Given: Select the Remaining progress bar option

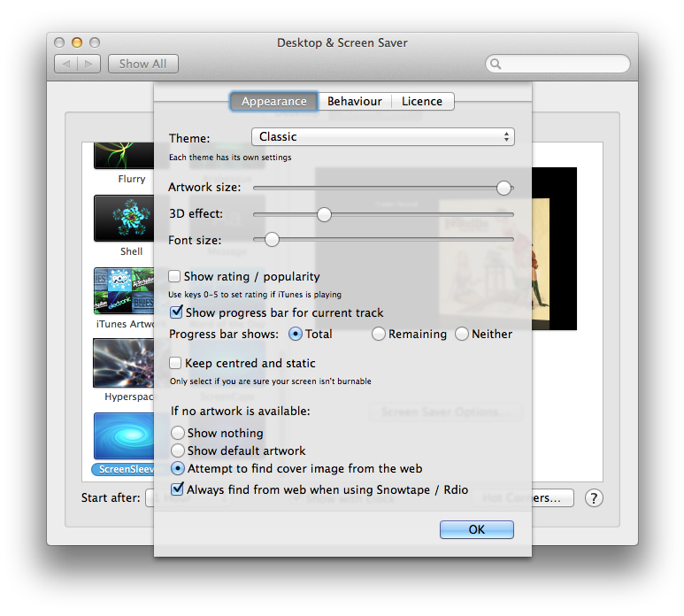Looking at the screenshot, I should 378,335.
